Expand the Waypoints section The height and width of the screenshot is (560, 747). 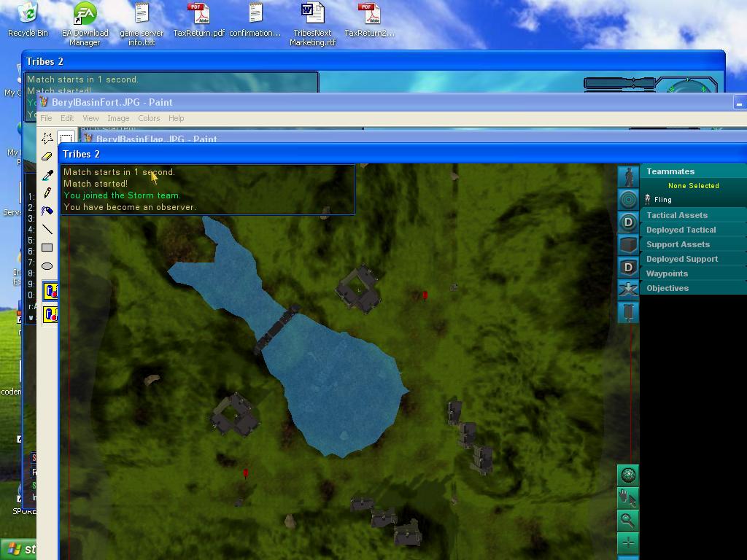(x=693, y=273)
